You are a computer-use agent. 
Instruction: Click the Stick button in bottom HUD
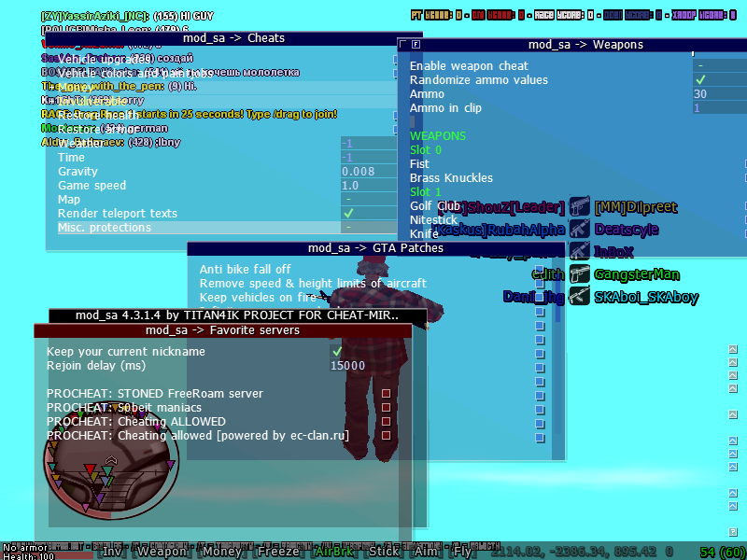click(x=384, y=552)
